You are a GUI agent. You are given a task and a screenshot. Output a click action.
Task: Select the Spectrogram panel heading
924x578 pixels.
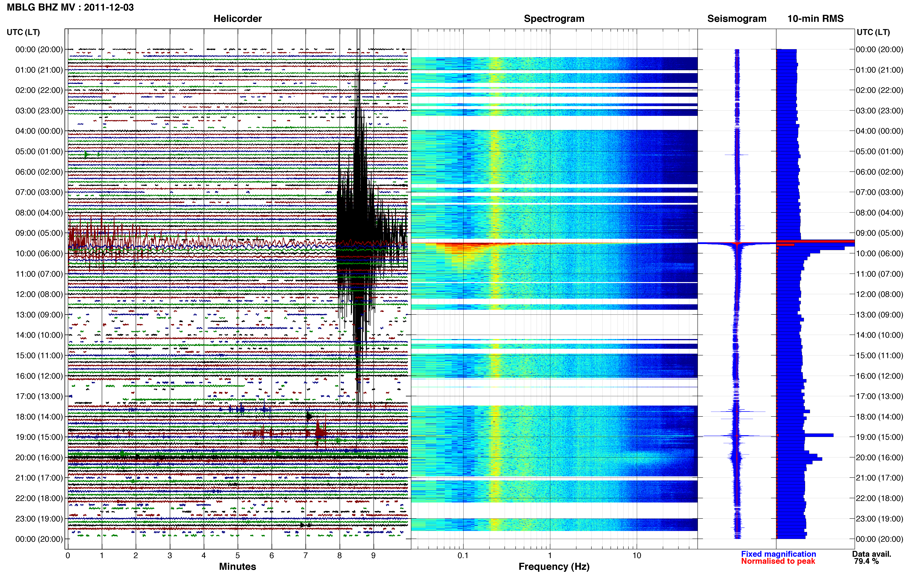pyautogui.click(x=554, y=18)
